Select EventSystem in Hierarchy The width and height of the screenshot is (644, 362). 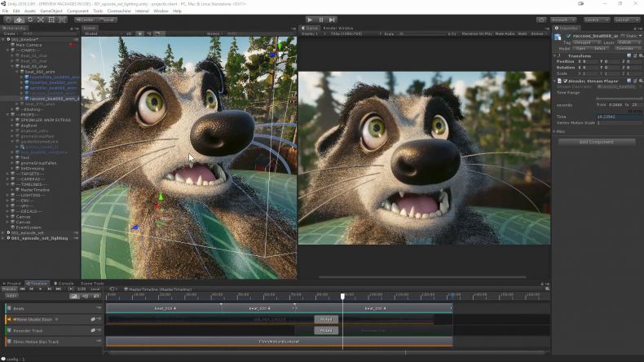point(29,227)
